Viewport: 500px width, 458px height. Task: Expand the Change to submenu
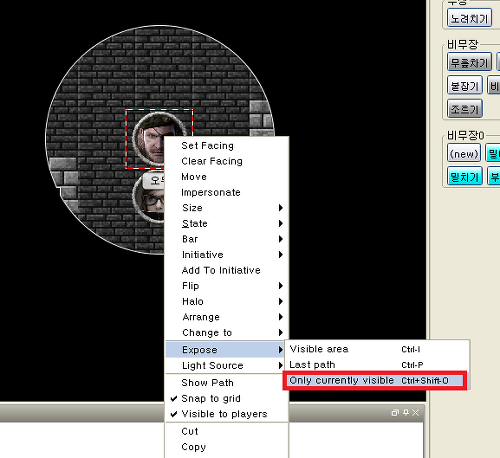[x=227, y=333]
